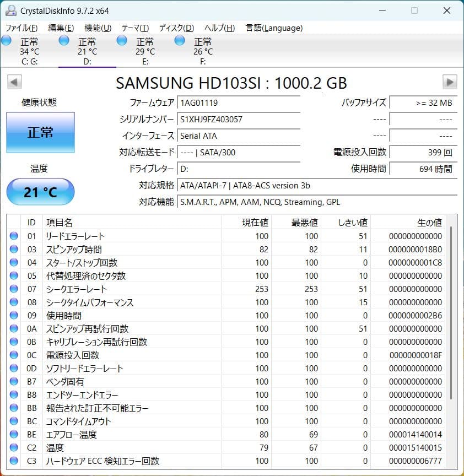Click the E: drive status icon
The width and height of the screenshot is (464, 476).
coord(121,40)
